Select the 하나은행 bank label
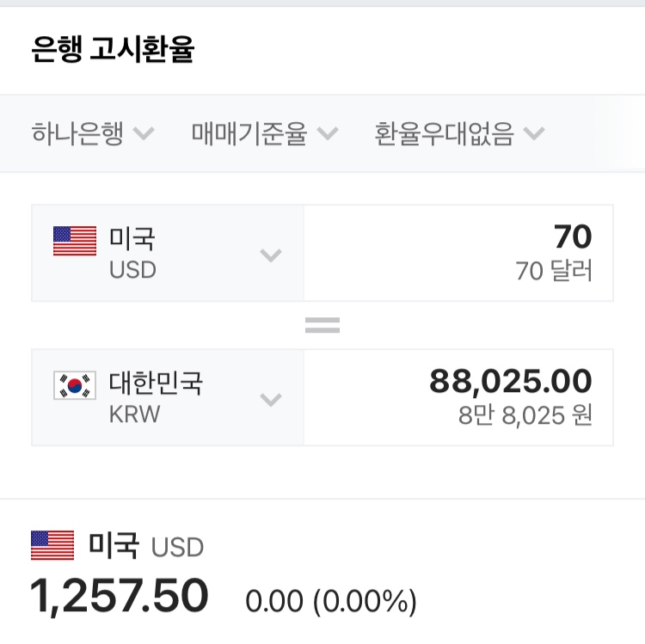The height and width of the screenshot is (644, 645). pyautogui.click(x=77, y=134)
